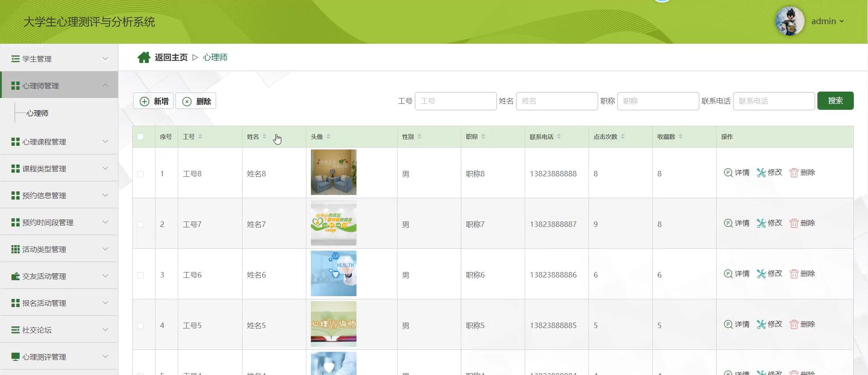
Task: Focus the 姓名 search field
Action: tap(557, 101)
